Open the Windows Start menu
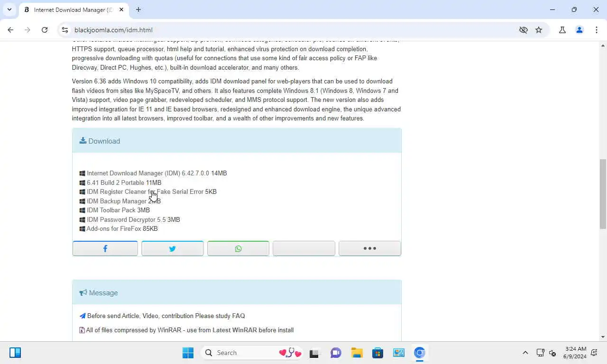The width and height of the screenshot is (607, 364). [x=188, y=353]
